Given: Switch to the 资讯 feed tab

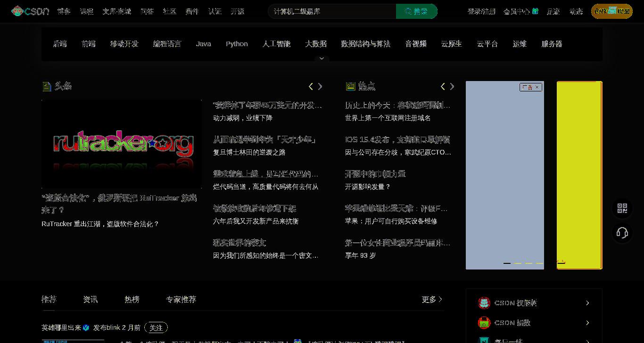Looking at the screenshot, I should [x=91, y=299].
